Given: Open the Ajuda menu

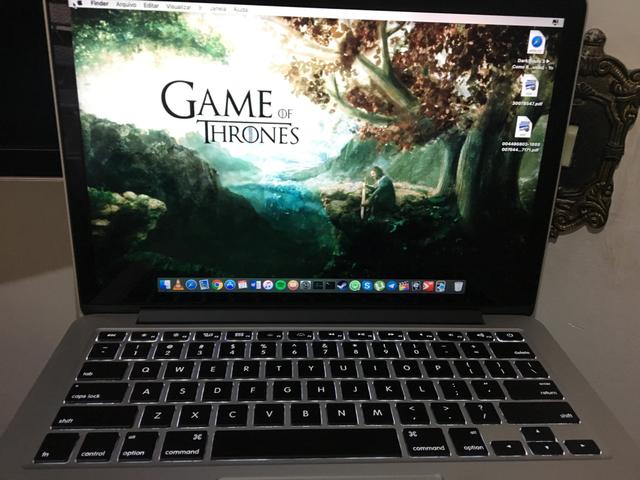Looking at the screenshot, I should tap(241, 9).
